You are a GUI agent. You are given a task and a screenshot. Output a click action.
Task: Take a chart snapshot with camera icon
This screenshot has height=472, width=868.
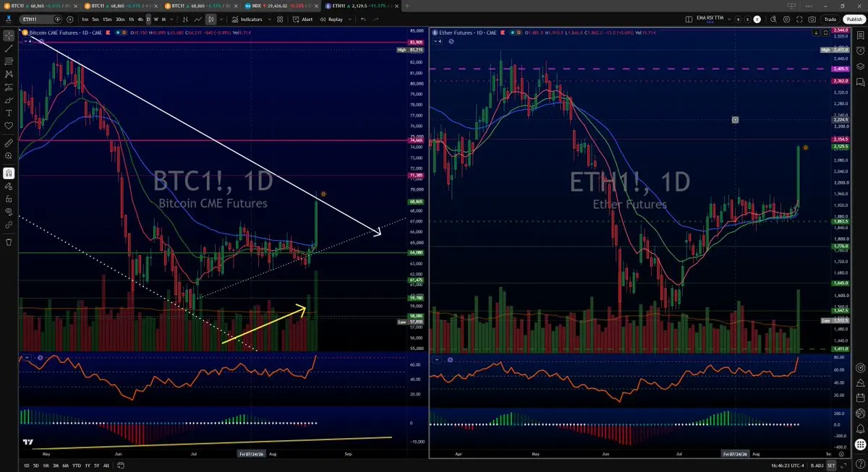click(812, 19)
